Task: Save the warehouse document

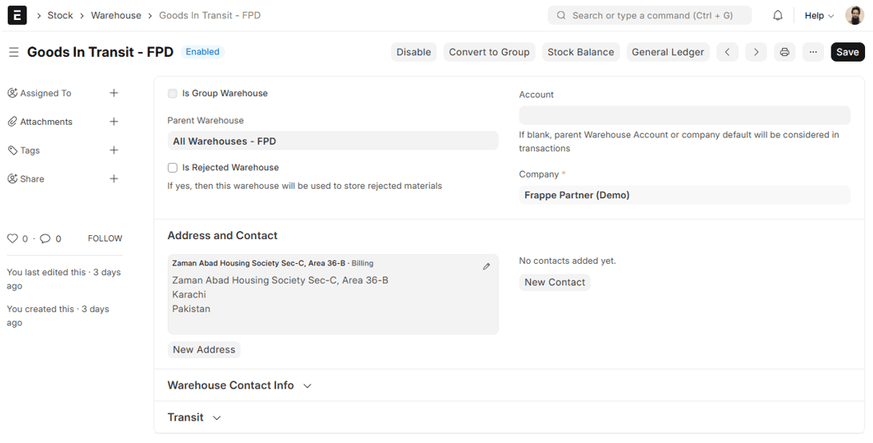Action: click(x=847, y=52)
